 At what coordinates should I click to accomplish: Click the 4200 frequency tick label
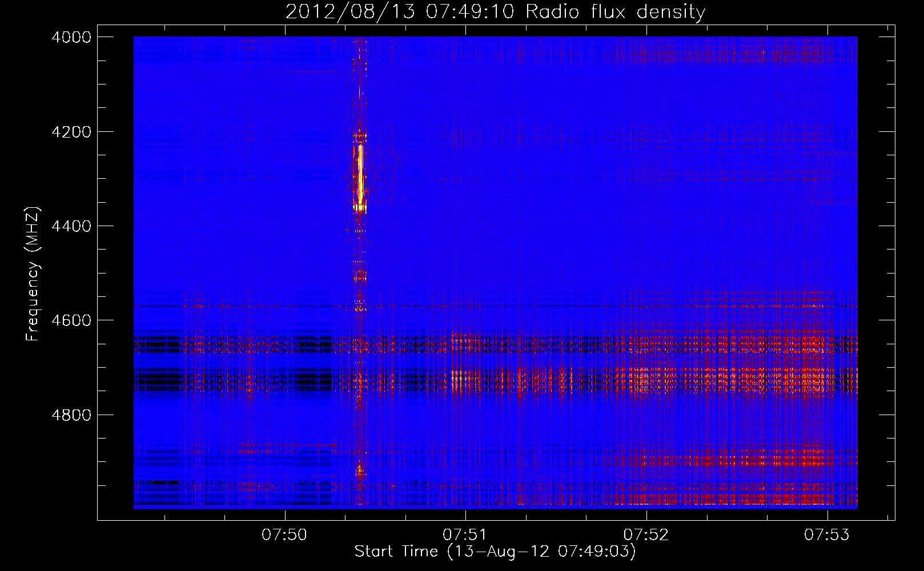point(71,132)
